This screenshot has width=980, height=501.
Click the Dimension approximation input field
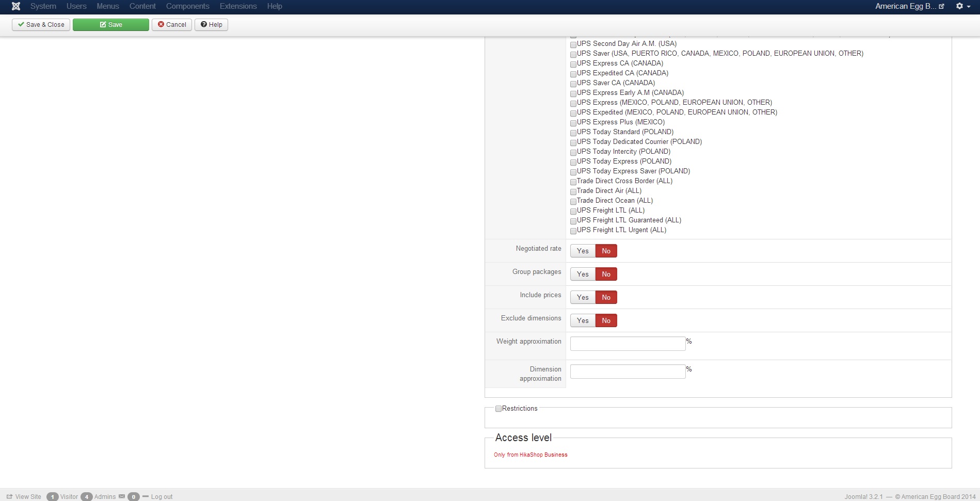(628, 371)
